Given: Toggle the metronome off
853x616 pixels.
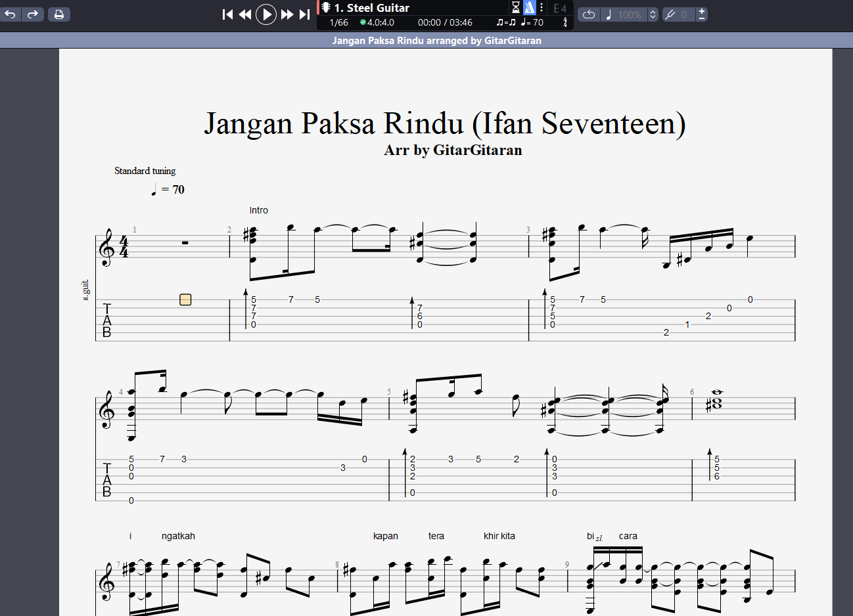Looking at the screenshot, I should coord(529,8).
